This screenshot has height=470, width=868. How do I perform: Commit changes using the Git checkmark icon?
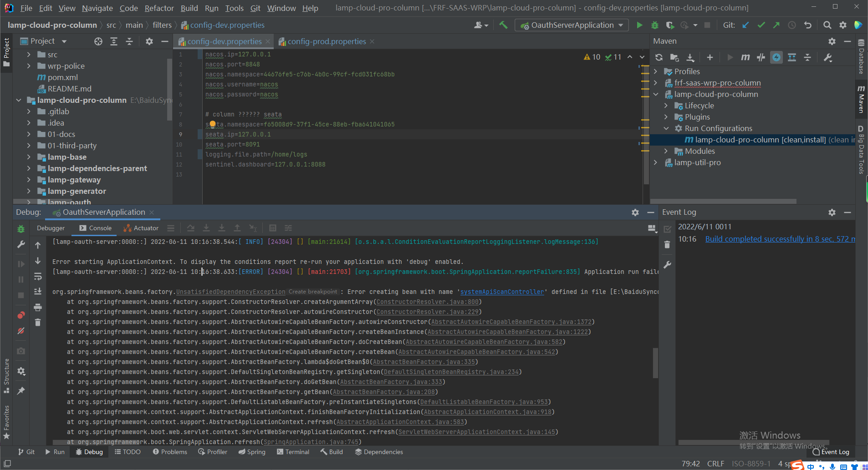tap(761, 25)
